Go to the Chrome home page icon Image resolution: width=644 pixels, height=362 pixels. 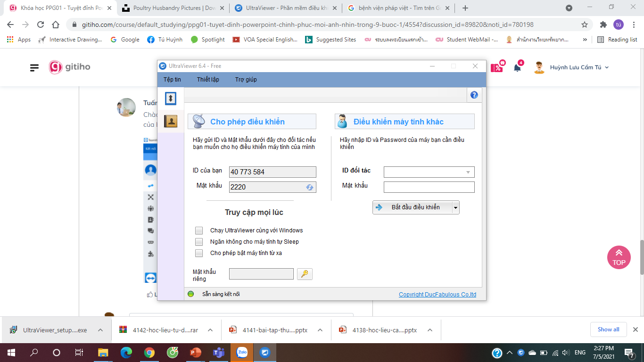(x=56, y=25)
